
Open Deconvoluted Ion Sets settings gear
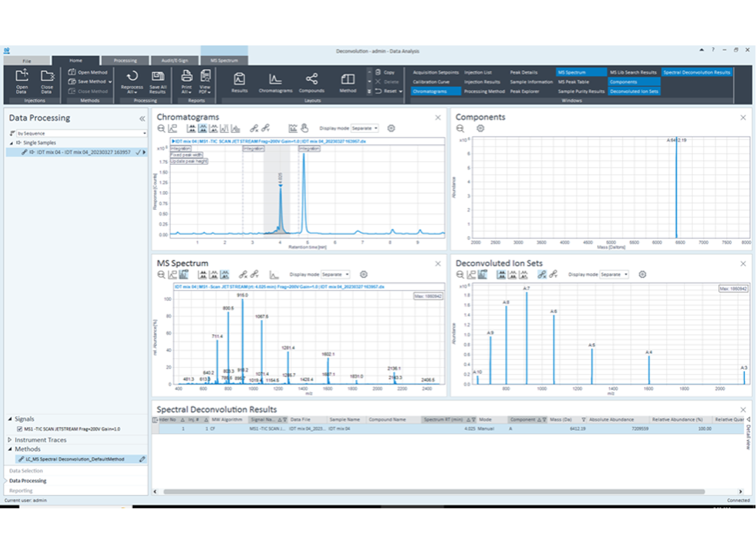coord(642,274)
